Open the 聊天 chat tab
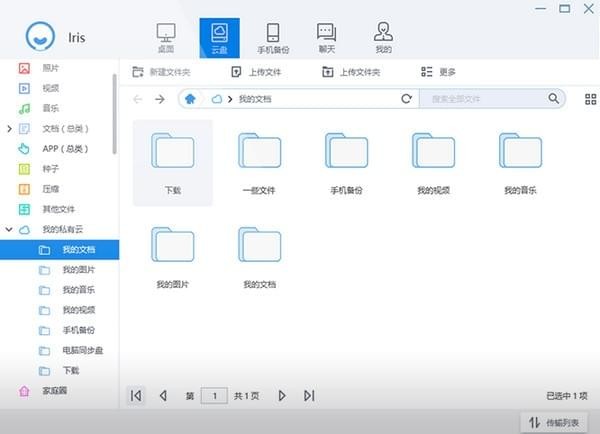600x434 pixels. tap(326, 38)
